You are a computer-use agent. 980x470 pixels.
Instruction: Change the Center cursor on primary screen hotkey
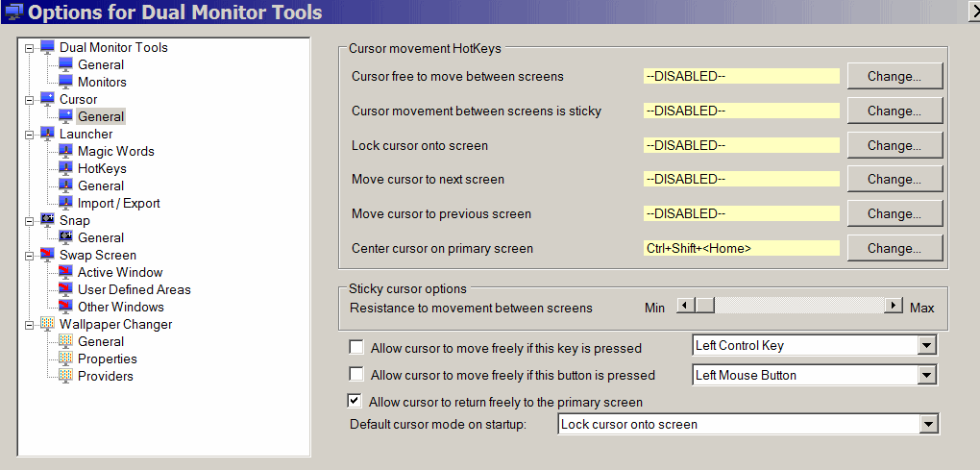[894, 248]
